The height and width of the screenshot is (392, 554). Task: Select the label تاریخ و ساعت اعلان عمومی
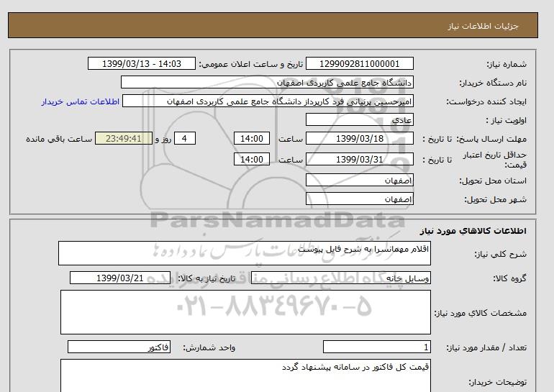251,64
